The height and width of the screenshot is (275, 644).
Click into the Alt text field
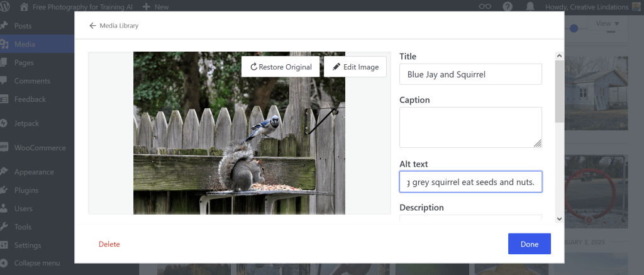(470, 182)
